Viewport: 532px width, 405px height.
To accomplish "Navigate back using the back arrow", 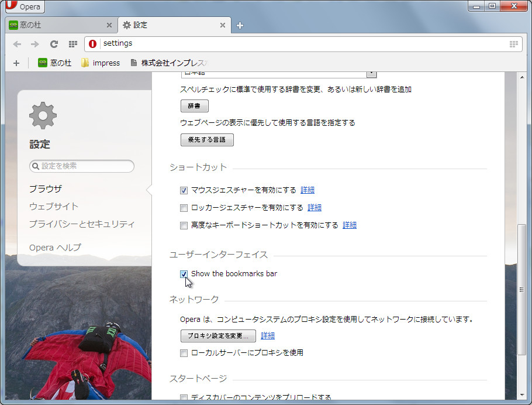I will tap(17, 43).
